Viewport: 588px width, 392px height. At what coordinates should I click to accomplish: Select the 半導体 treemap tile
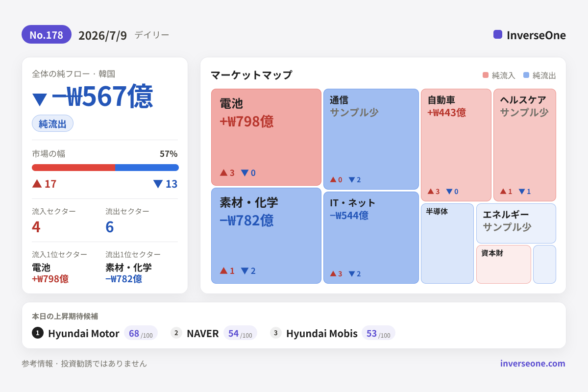pos(447,244)
